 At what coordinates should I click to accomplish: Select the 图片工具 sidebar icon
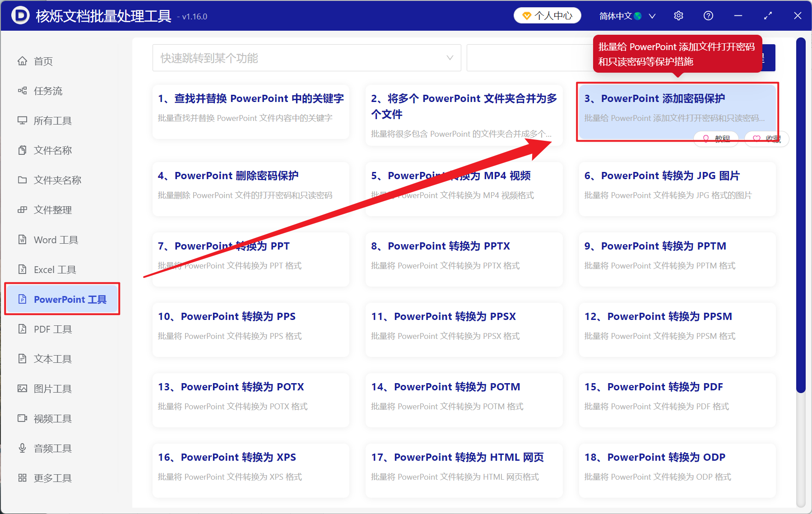[x=53, y=388]
